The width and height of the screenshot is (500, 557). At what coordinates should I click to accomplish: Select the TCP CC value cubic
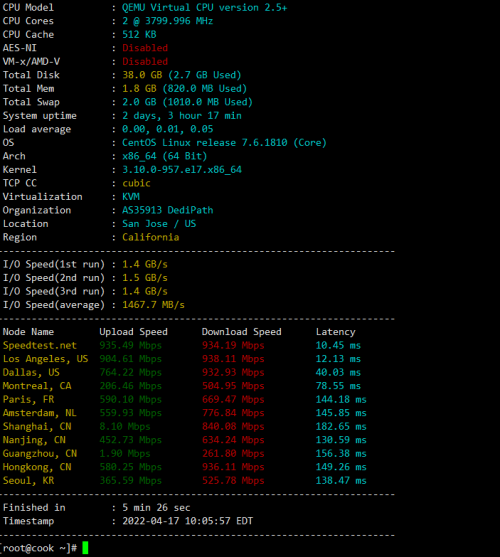coord(136,183)
